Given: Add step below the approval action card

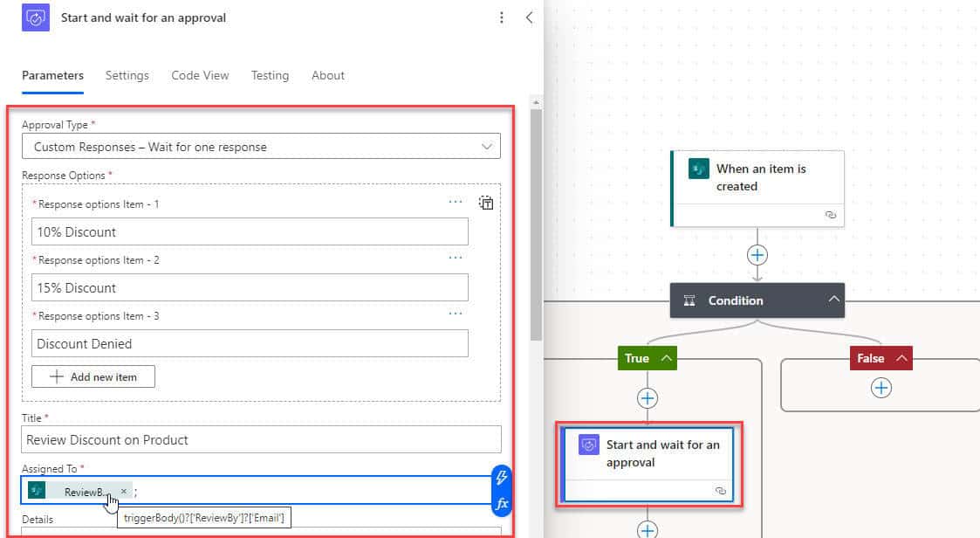Looking at the screenshot, I should pyautogui.click(x=648, y=530).
